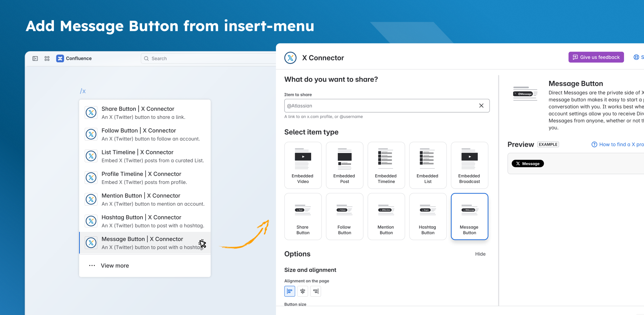Click the X Connector logo icon
Viewport: 644px width, 315px height.
(290, 58)
